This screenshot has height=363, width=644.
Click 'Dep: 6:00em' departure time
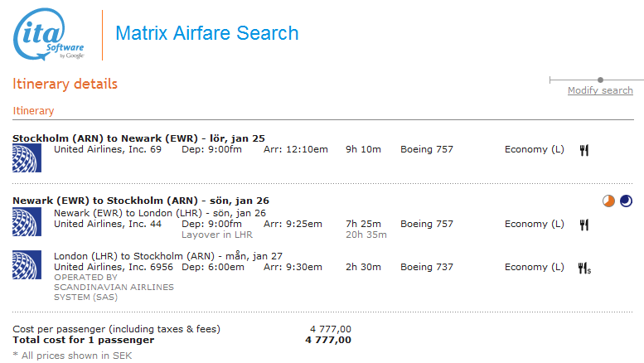[x=213, y=267]
